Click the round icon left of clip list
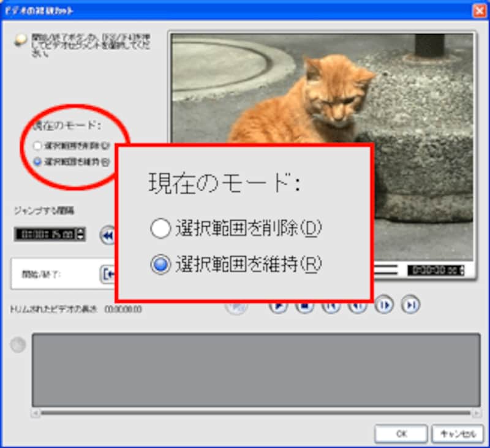This screenshot has height=448, width=490. (18, 346)
